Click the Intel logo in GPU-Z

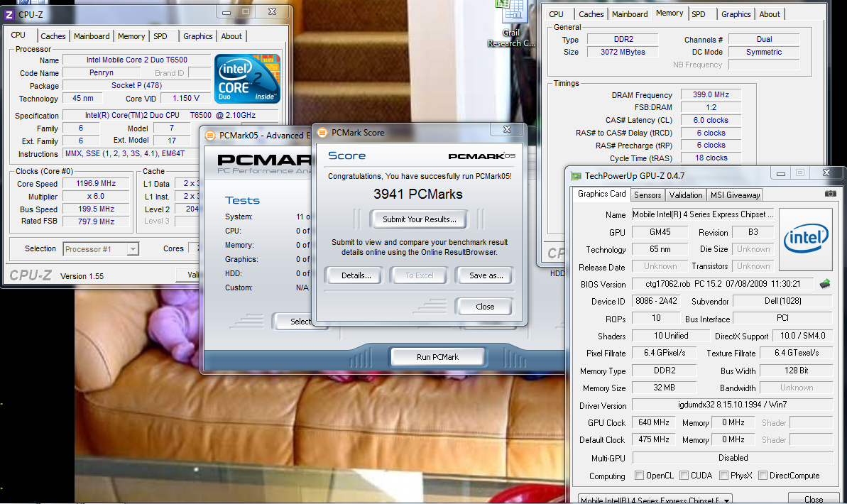tap(806, 239)
